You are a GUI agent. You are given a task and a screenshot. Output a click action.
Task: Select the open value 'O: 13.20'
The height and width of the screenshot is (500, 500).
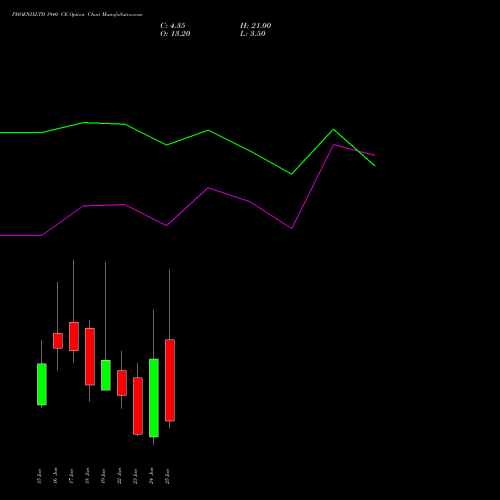tap(175, 34)
